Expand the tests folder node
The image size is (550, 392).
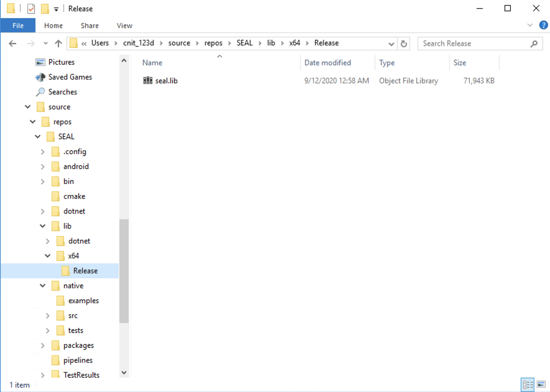click(x=47, y=330)
